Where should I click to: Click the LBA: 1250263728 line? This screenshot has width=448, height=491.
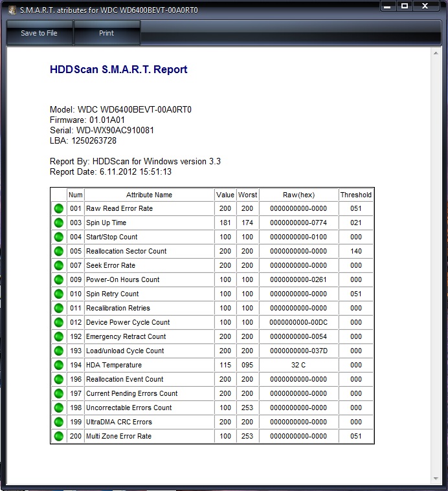click(x=83, y=140)
